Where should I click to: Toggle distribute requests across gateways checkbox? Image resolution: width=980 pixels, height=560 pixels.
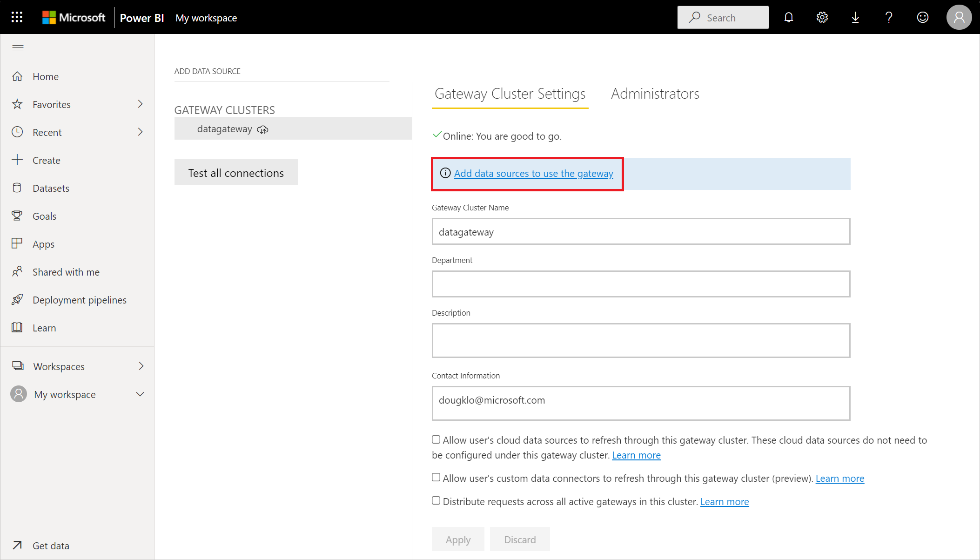click(436, 500)
